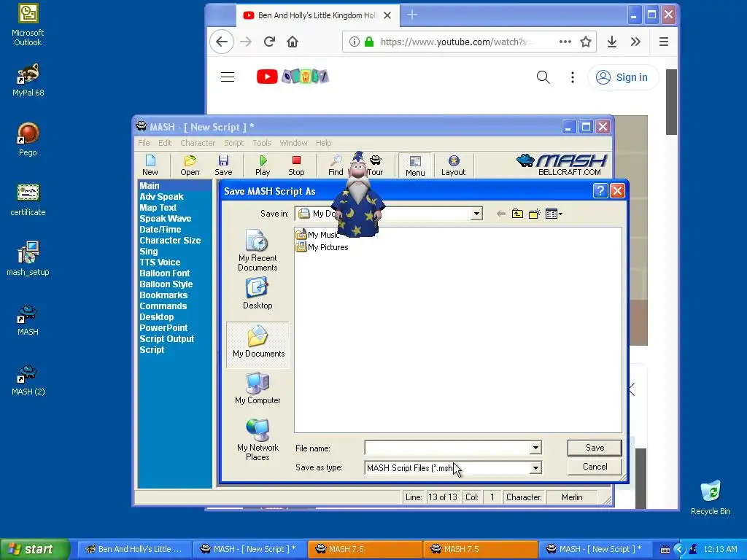
Task: Go up one folder level in dialog
Action: click(x=517, y=214)
